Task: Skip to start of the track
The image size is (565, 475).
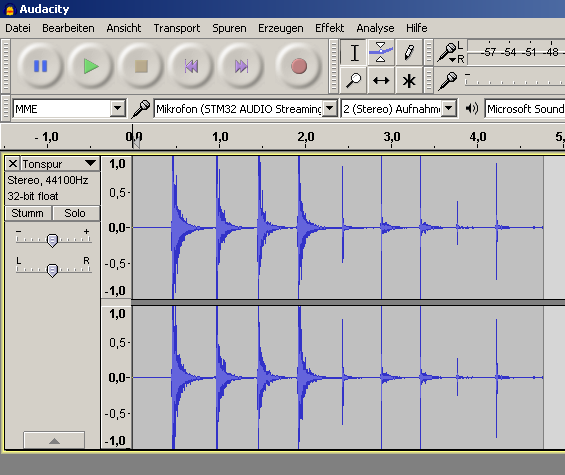Action: [191, 66]
